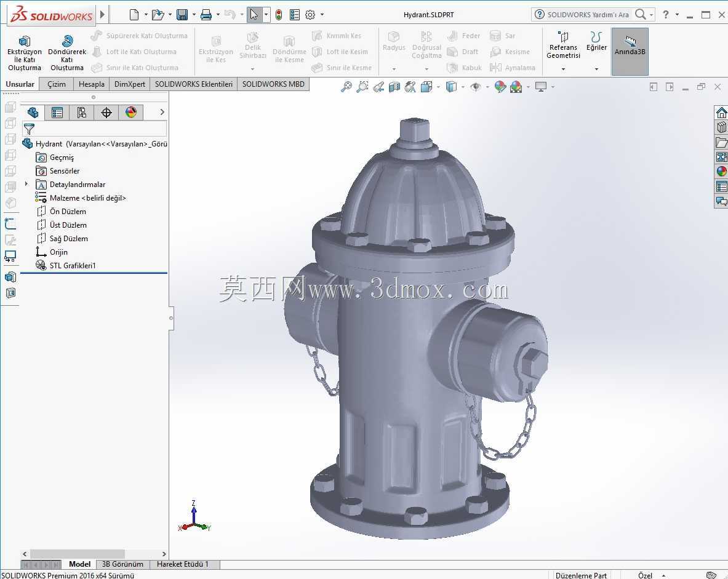Image resolution: width=728 pixels, height=579 pixels.
Task: Click the New document icon
Action: coord(134,15)
